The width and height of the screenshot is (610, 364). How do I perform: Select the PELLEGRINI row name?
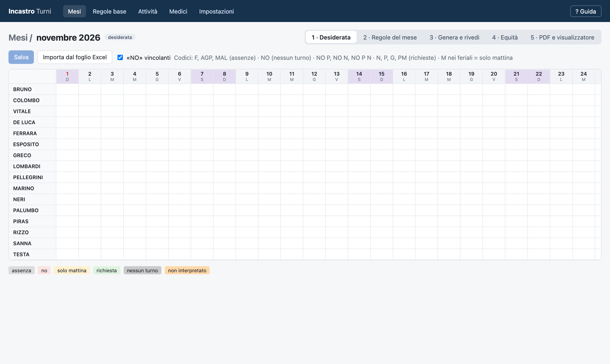[x=28, y=177]
